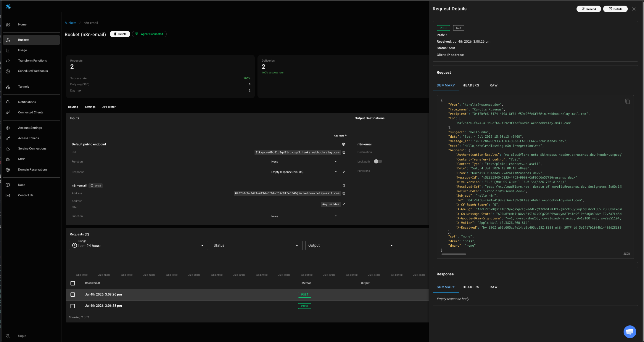This screenshot has width=644, height=342.
Task: Copy the n8n-email address
Action: (x=344, y=193)
